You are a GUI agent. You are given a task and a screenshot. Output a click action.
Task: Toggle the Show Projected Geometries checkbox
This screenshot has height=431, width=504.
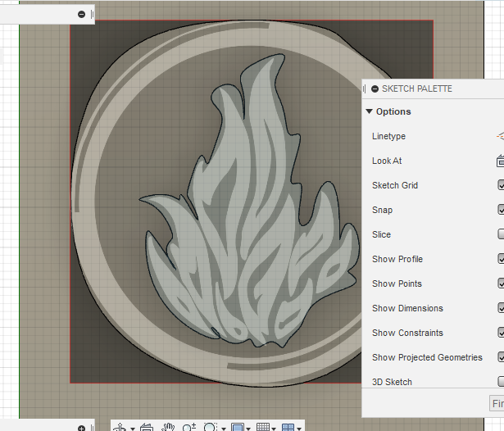501,357
